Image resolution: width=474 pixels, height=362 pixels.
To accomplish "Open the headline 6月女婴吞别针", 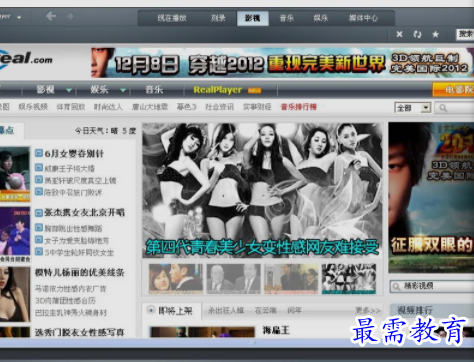I will [74, 154].
